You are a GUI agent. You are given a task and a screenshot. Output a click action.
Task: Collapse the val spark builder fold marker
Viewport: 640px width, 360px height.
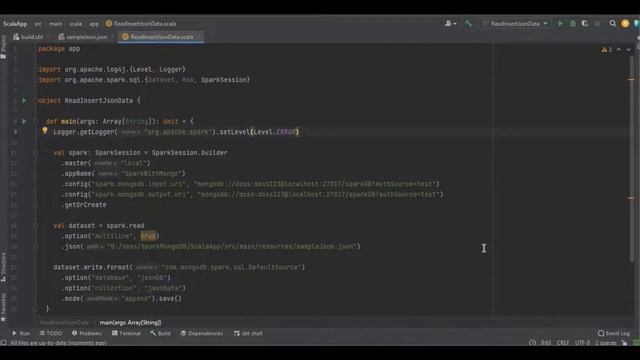pos(36,153)
